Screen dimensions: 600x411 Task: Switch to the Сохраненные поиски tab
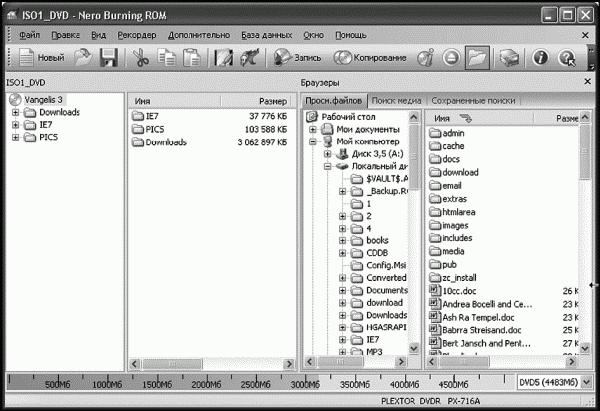473,101
